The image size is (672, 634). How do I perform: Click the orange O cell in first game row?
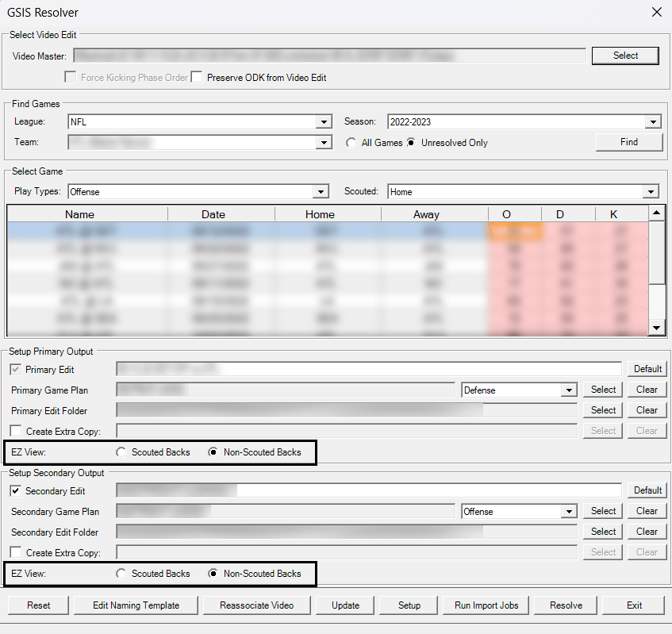point(515,231)
